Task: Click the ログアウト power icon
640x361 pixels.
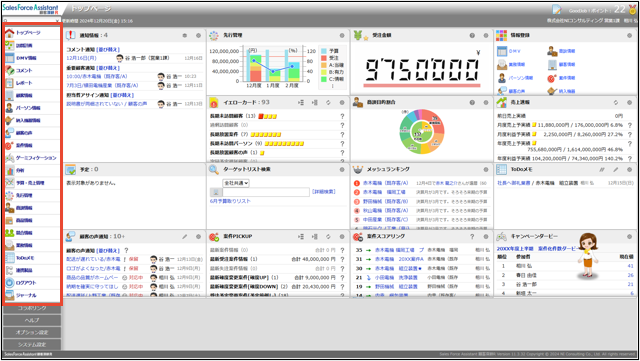Action: click(x=10, y=283)
